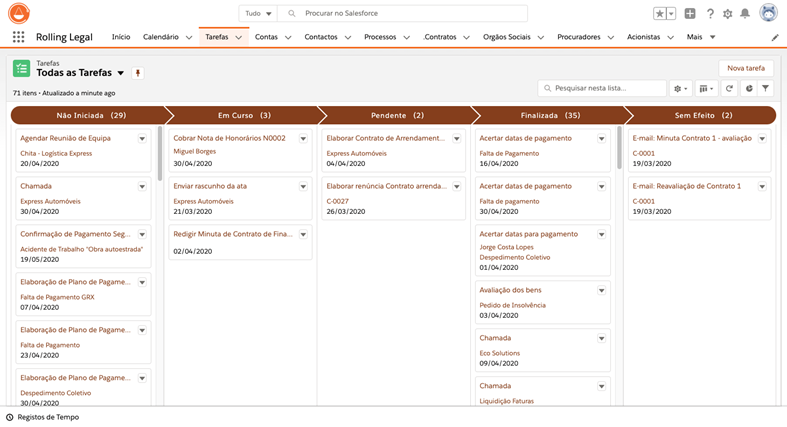
Task: Expand the Todas as Tarefas list view selector
Action: tap(121, 73)
